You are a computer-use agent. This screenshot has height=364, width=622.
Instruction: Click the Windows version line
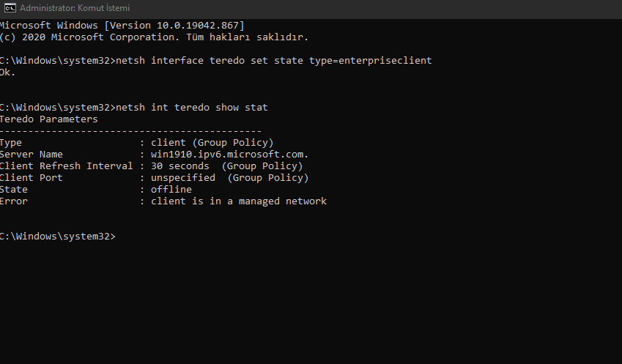point(122,26)
